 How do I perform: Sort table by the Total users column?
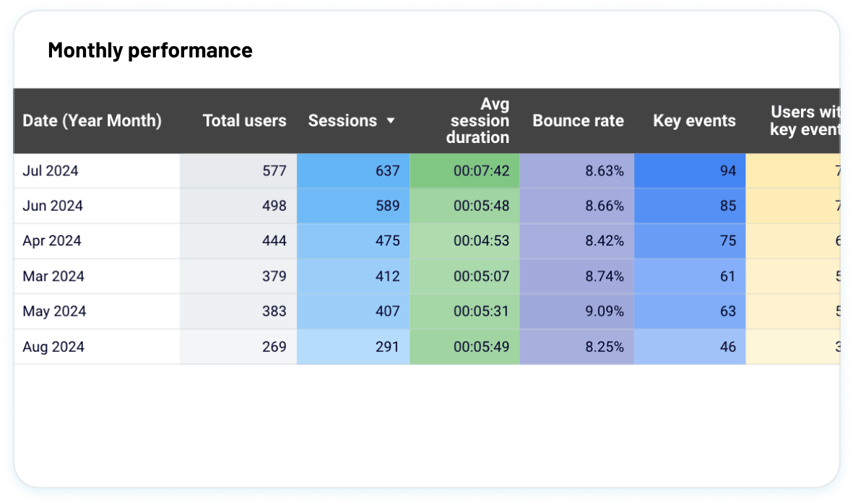243,121
